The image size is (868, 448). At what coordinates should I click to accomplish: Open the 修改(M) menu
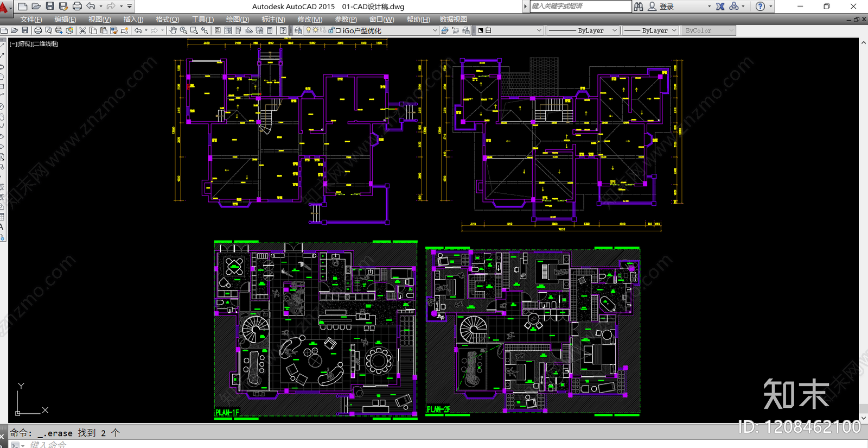[x=310, y=19]
